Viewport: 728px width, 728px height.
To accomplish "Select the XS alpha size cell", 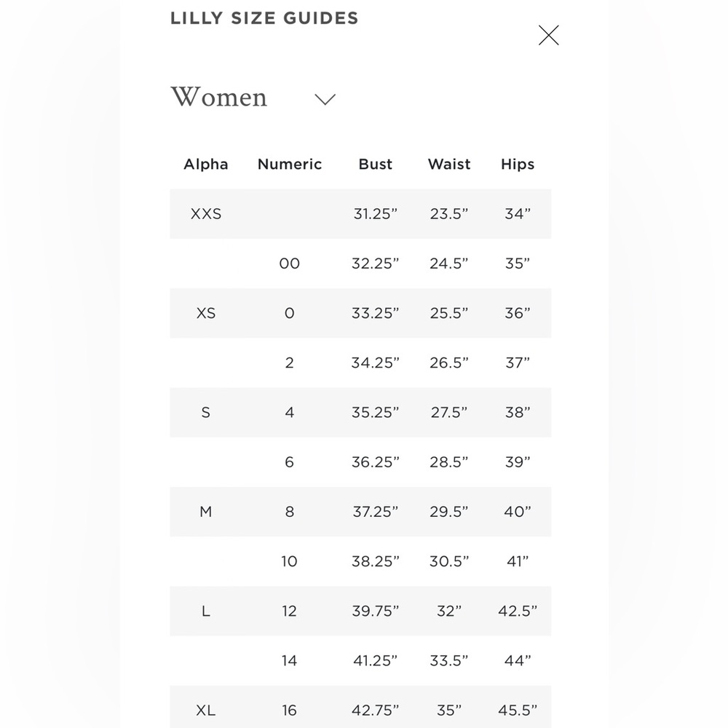I will pyautogui.click(x=206, y=313).
